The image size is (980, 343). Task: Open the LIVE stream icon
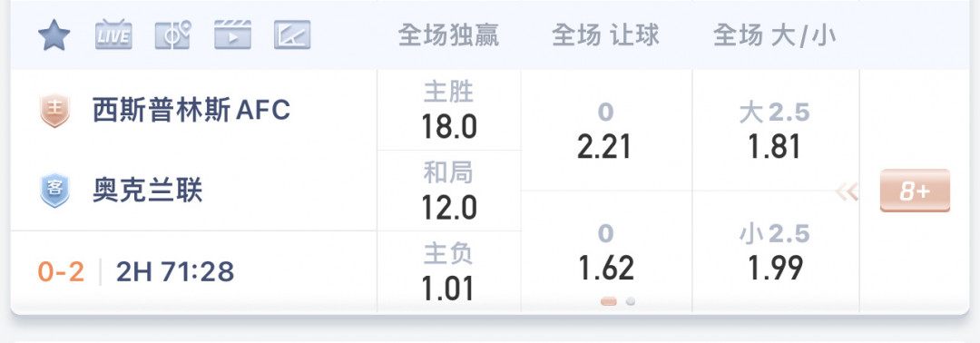(x=113, y=35)
